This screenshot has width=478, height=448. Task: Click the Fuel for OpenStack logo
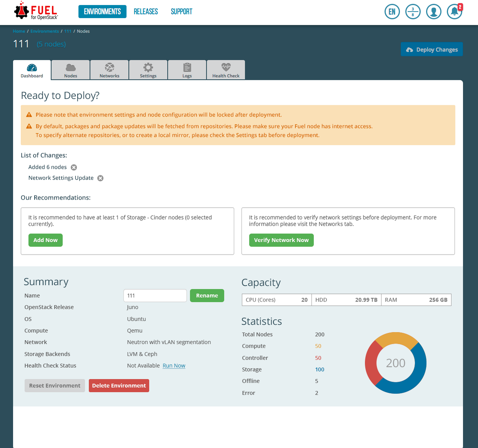pos(36,12)
